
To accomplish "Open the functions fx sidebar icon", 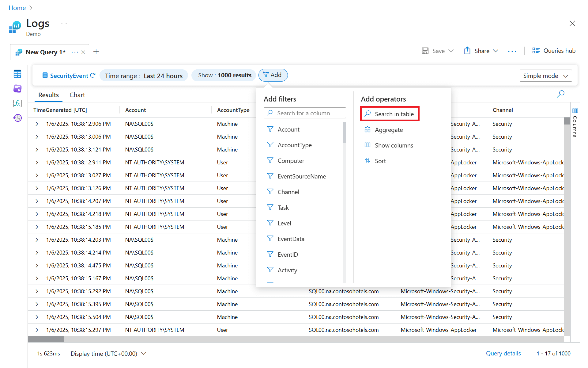I will [x=17, y=103].
